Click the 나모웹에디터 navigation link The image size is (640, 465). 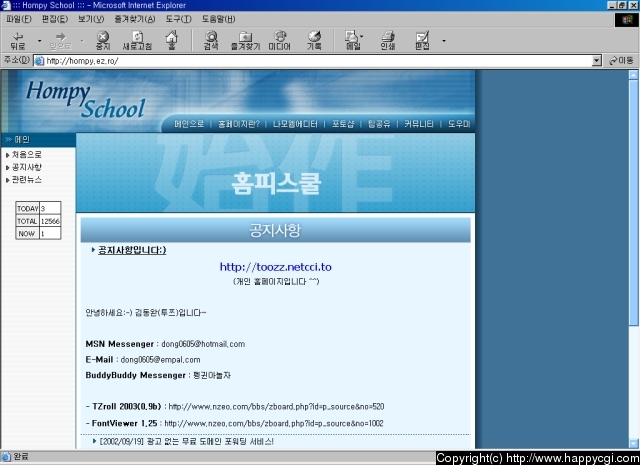[295, 124]
